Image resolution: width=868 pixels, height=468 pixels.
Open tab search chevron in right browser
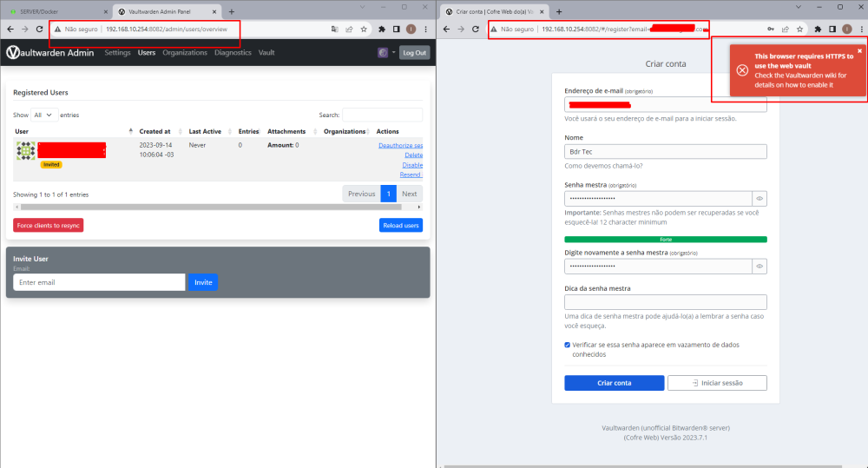[799, 7]
